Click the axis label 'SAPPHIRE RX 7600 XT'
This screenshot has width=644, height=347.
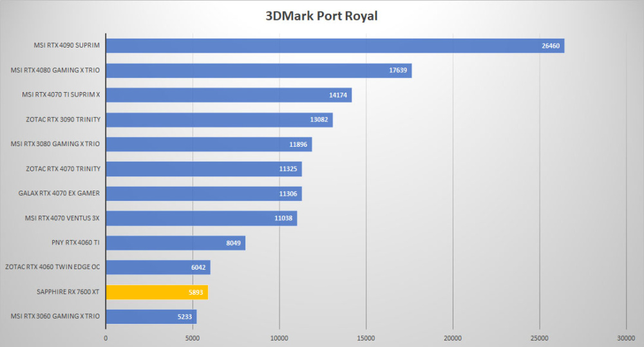click(68, 292)
